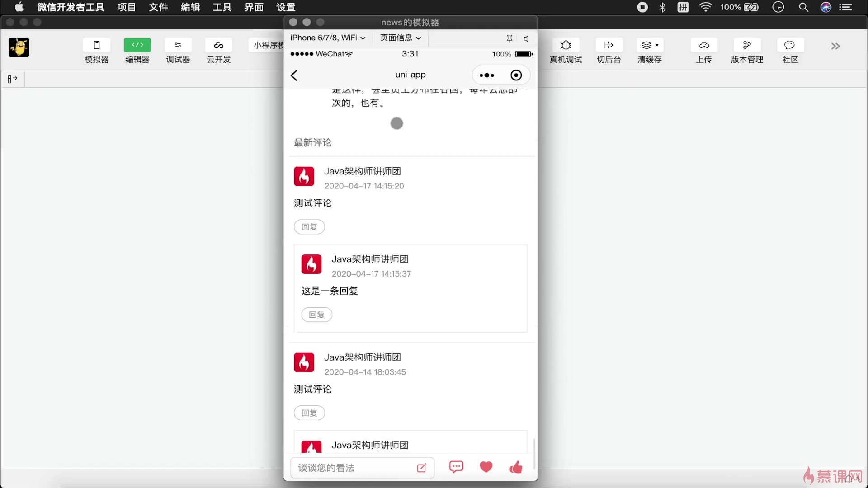Viewport: 868px width, 488px height.
Task: Open the 社区 community icon
Action: coord(790,45)
